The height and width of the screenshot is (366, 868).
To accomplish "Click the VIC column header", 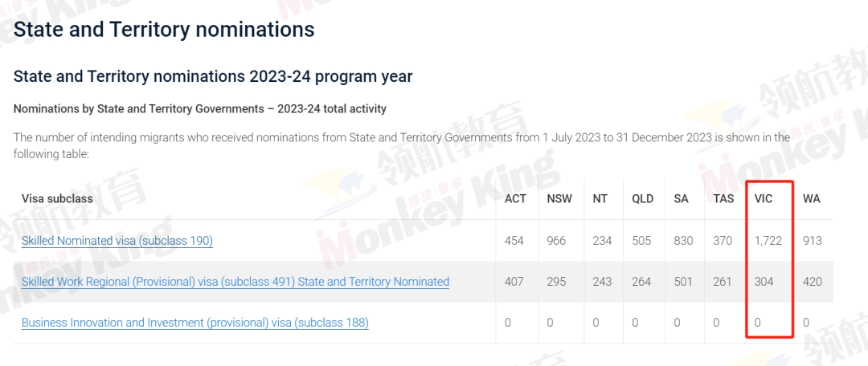I will click(764, 199).
